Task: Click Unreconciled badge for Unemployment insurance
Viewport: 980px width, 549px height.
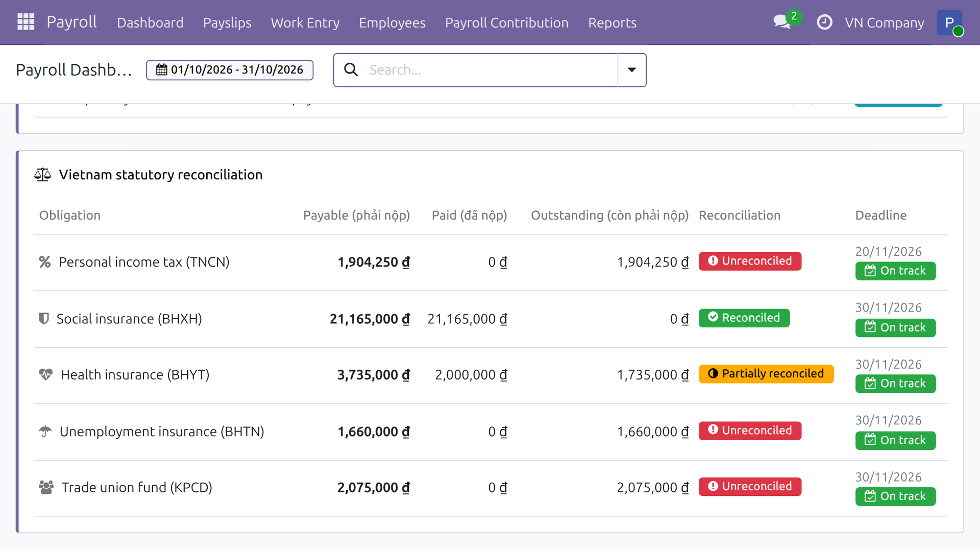Action: click(x=750, y=431)
